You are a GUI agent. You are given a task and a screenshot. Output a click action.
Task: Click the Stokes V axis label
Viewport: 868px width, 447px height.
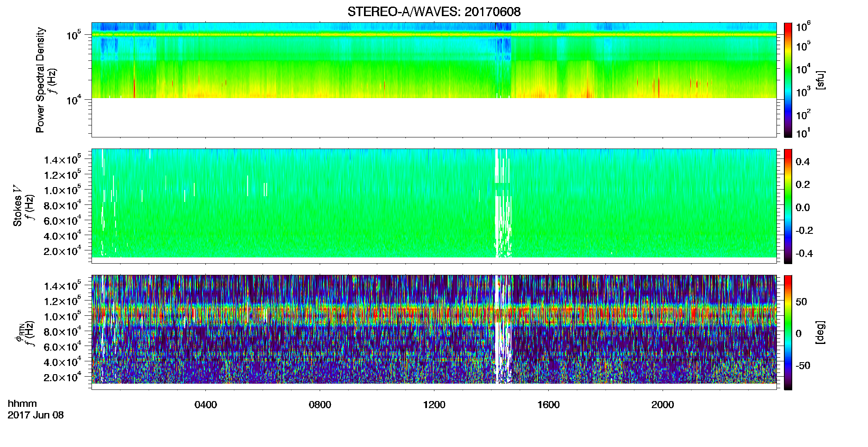click(x=17, y=206)
